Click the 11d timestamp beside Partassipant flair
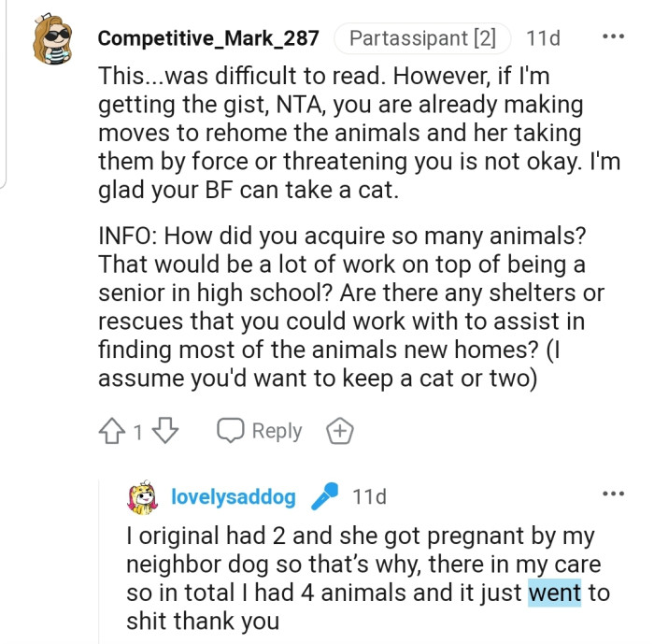This screenshot has width=654, height=644. click(x=544, y=39)
